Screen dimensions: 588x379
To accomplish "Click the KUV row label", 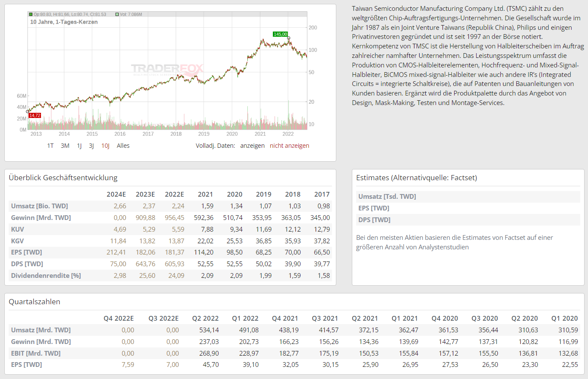I will pyautogui.click(x=18, y=229).
